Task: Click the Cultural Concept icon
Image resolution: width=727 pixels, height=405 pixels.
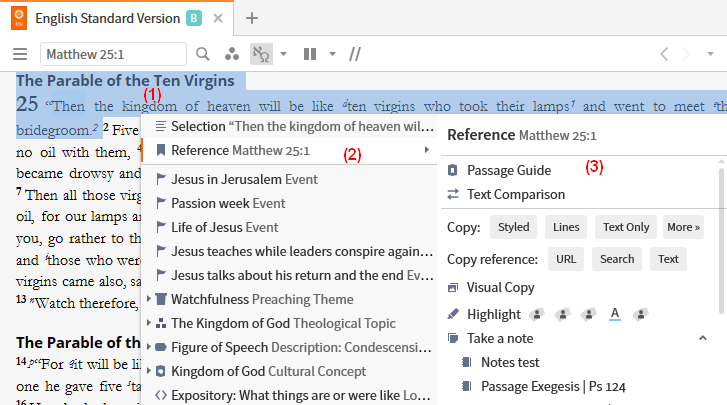Action: 161,372
